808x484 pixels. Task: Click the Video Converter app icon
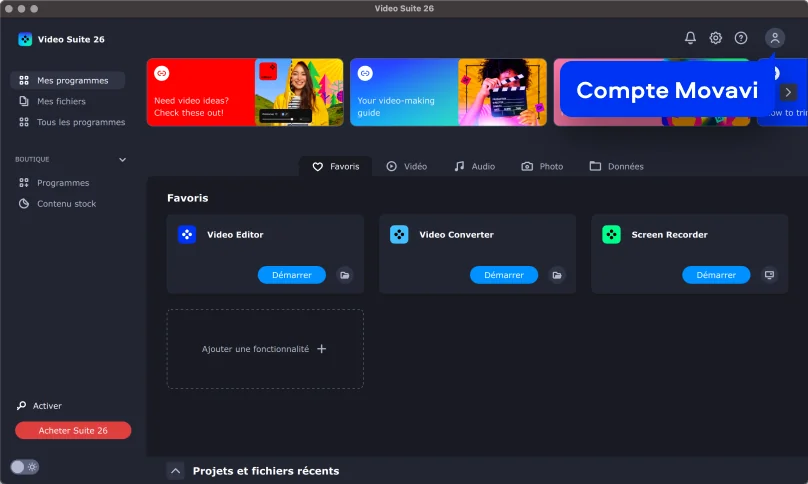tap(399, 235)
